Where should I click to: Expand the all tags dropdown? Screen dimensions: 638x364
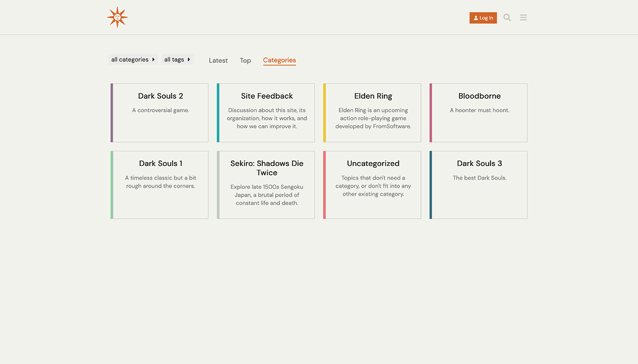click(x=177, y=60)
